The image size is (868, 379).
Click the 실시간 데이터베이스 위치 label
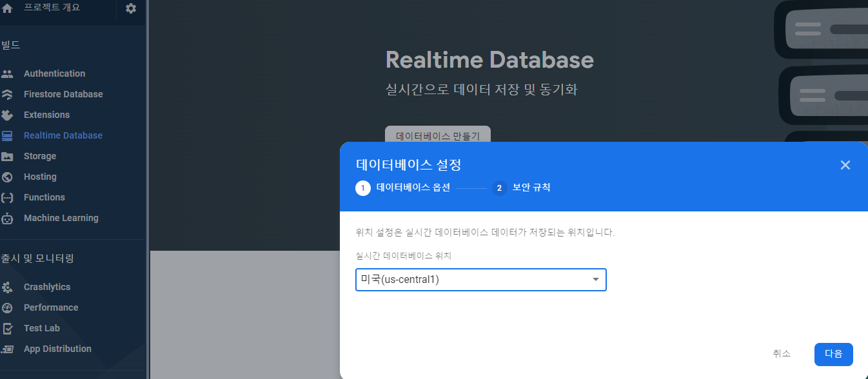pos(404,256)
